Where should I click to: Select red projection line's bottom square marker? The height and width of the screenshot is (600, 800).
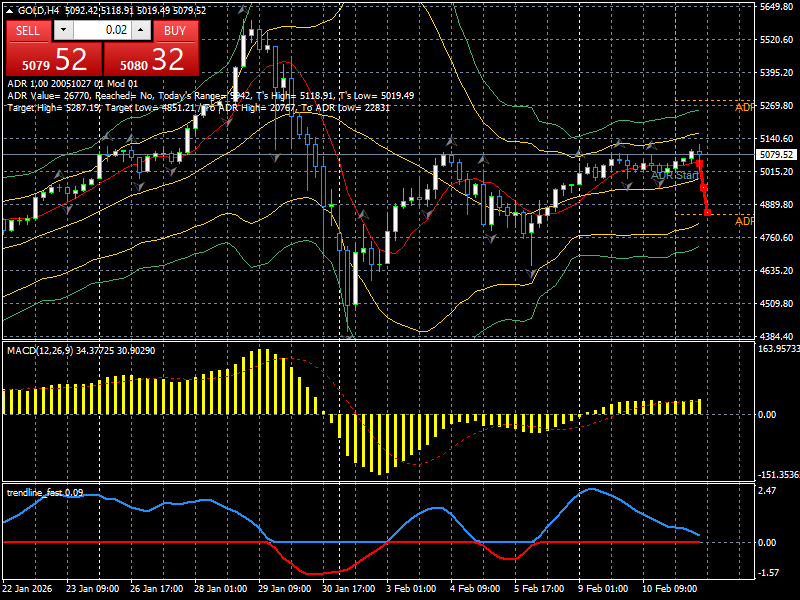[707, 213]
